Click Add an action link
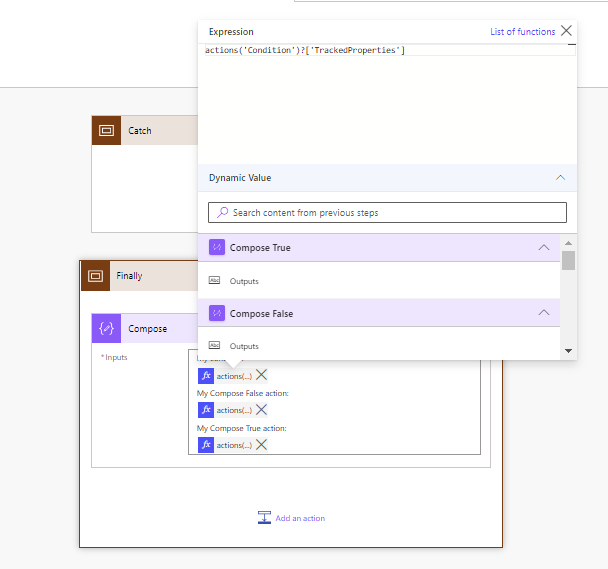Image resolution: width=608 pixels, height=569 pixels. coord(300,518)
